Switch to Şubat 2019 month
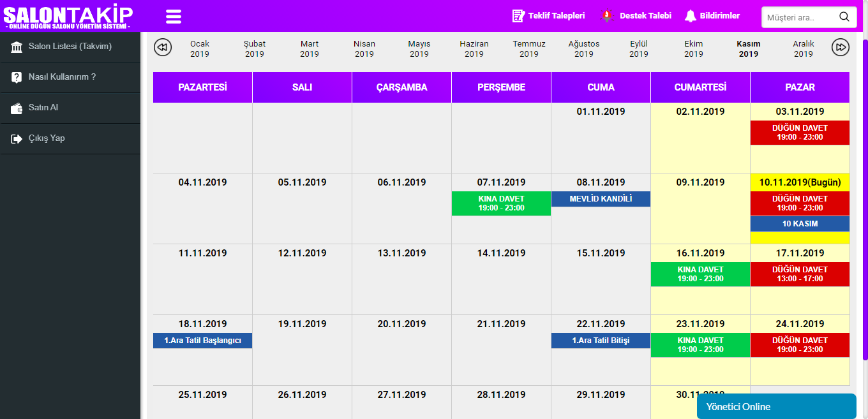The height and width of the screenshot is (419, 868). [255, 49]
